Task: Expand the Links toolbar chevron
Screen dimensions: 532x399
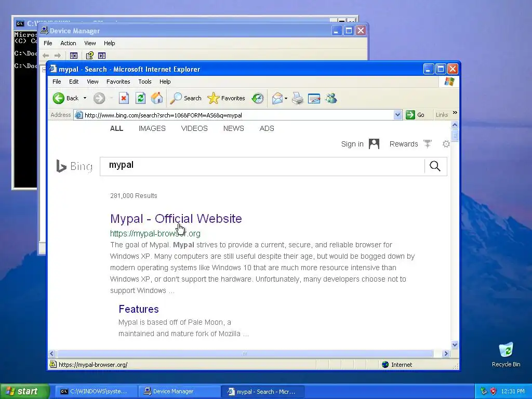Action: pos(455,113)
